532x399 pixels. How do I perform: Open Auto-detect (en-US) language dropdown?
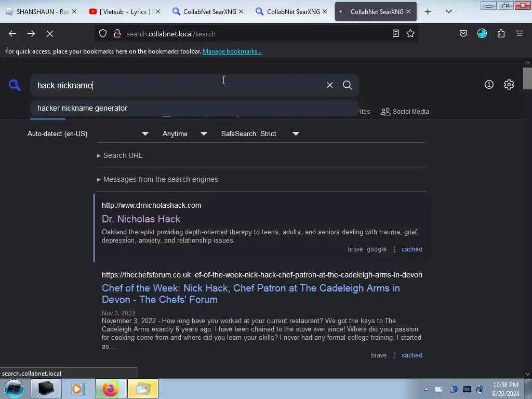click(x=88, y=134)
